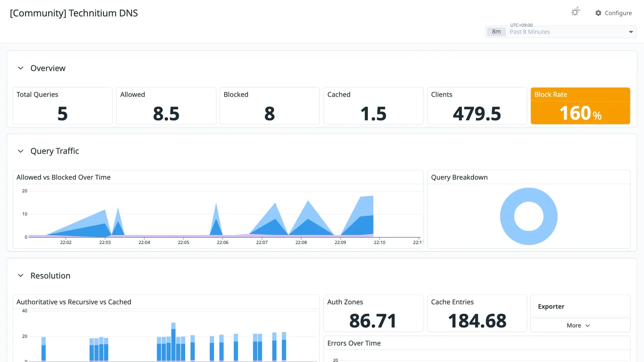Viewport: 644px width, 362px height.
Task: Collapse the Overview section
Action: pyautogui.click(x=20, y=68)
